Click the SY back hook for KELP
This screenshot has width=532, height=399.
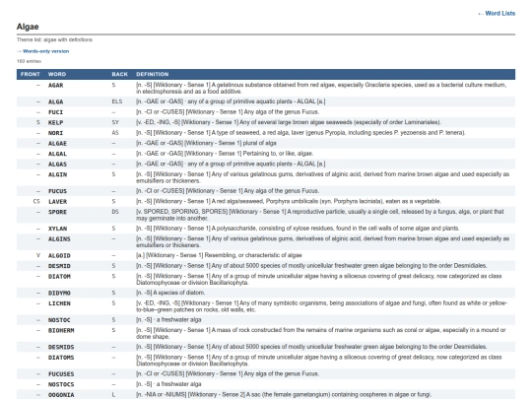115,122
